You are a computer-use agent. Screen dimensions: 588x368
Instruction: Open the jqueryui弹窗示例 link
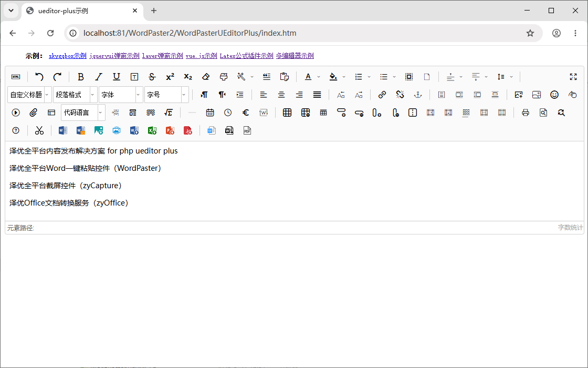tap(114, 56)
